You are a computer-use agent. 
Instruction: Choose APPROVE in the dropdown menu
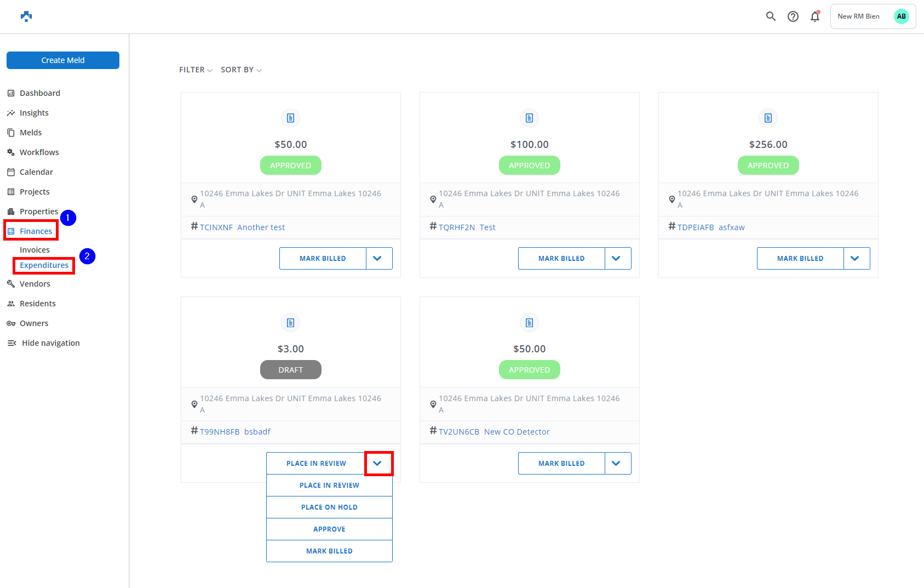tap(329, 529)
